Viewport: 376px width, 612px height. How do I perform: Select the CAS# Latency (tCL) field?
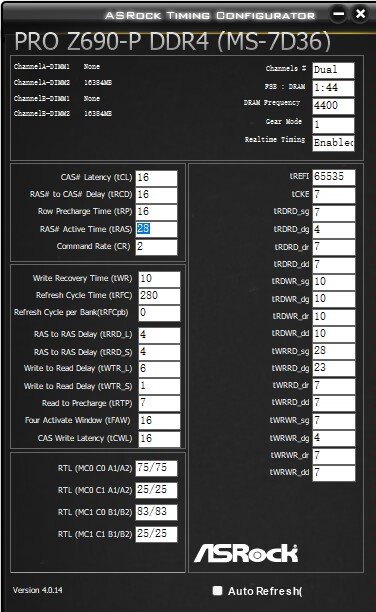156,178
